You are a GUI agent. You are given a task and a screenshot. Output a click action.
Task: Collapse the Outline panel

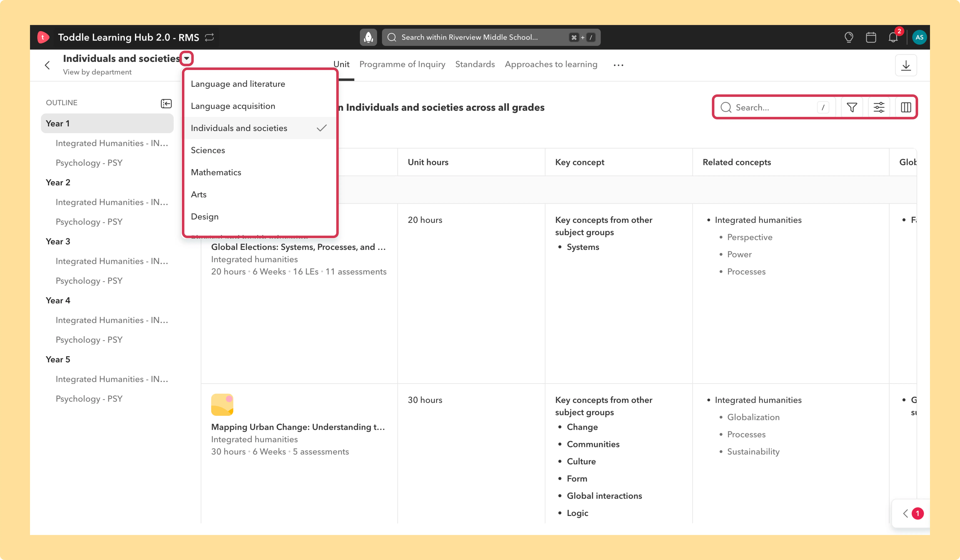pyautogui.click(x=166, y=104)
